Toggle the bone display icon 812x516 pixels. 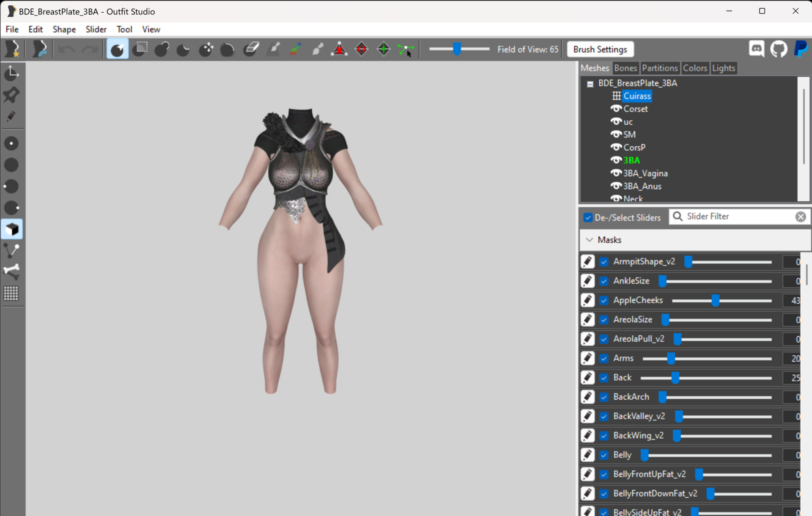coord(12,272)
